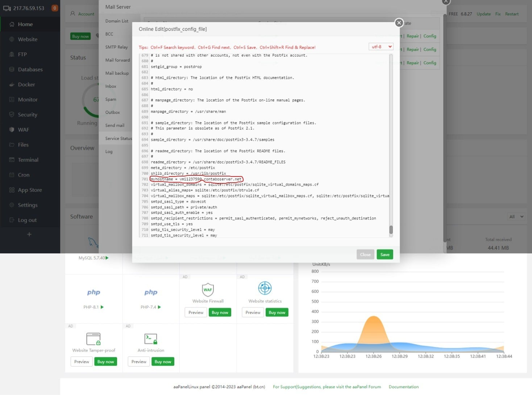532x395 pixels.
Task: Open Outbox in Mail Server menu
Action: coord(113,112)
